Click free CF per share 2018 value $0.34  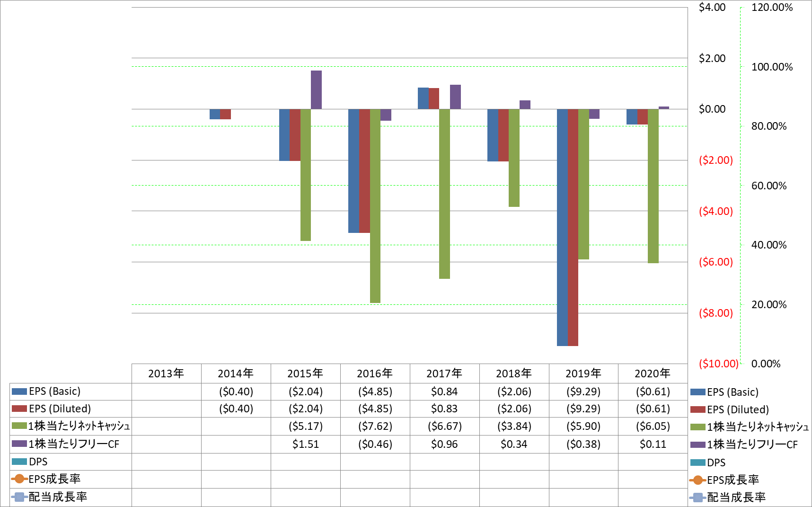point(514,445)
